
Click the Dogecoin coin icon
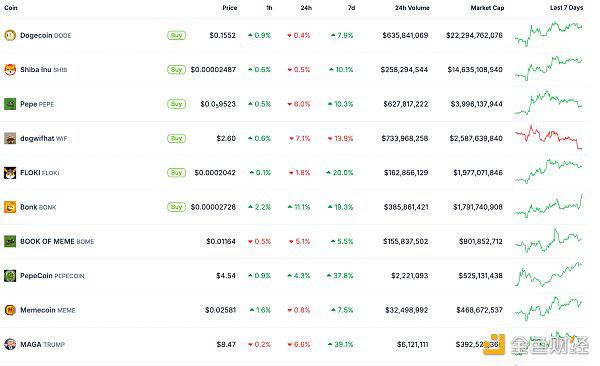click(10, 35)
